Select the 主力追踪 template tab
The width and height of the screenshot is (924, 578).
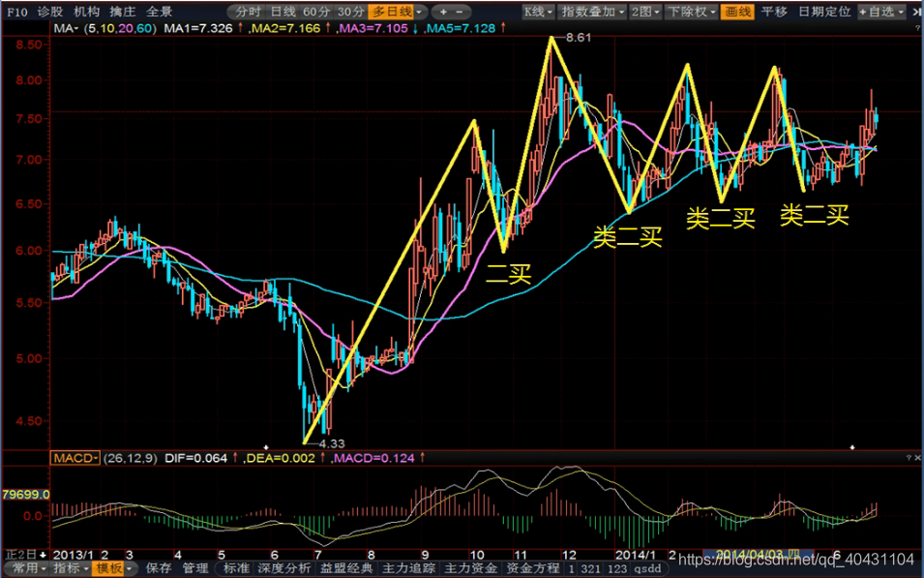(x=408, y=568)
